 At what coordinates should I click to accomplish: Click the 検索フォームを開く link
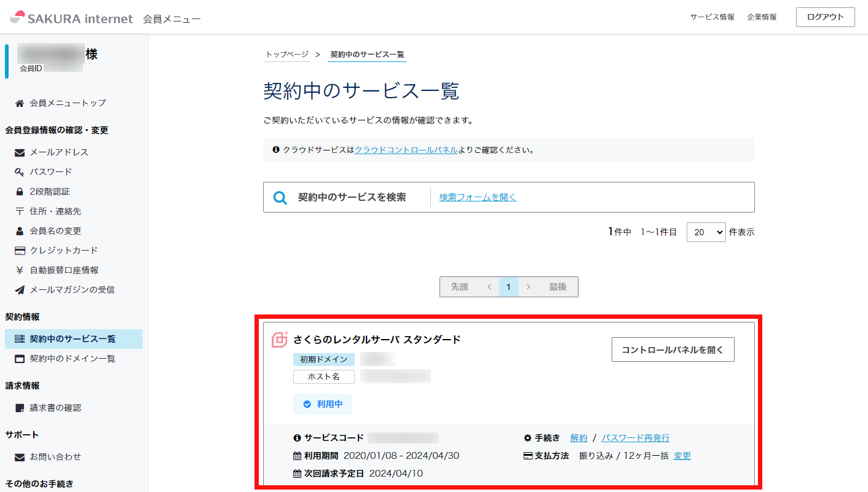click(x=478, y=197)
